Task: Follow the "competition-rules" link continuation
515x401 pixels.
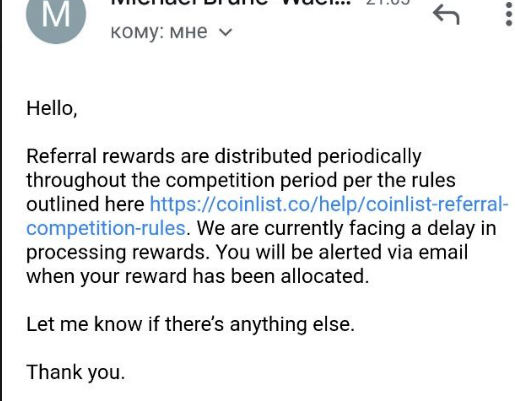Action: click(106, 228)
